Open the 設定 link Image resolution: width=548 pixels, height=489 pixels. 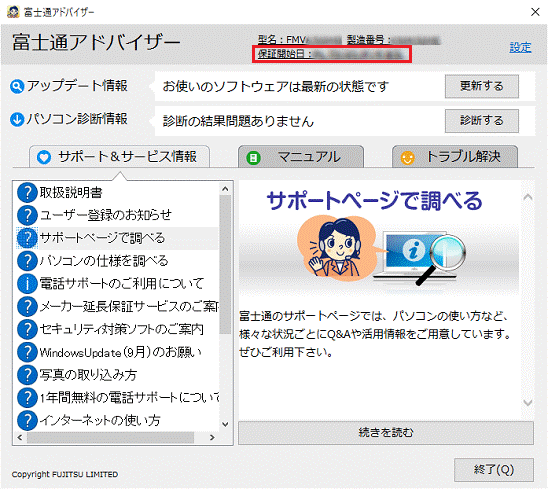pos(520,47)
